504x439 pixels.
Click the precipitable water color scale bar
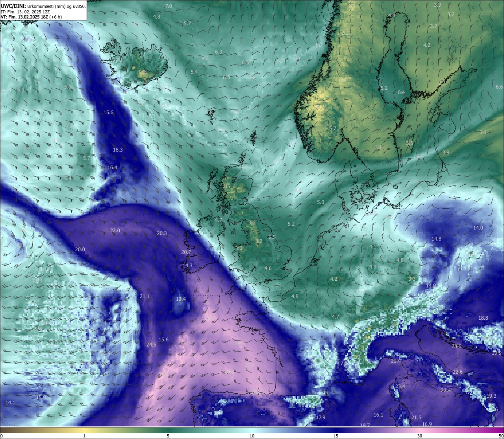tap(252, 430)
